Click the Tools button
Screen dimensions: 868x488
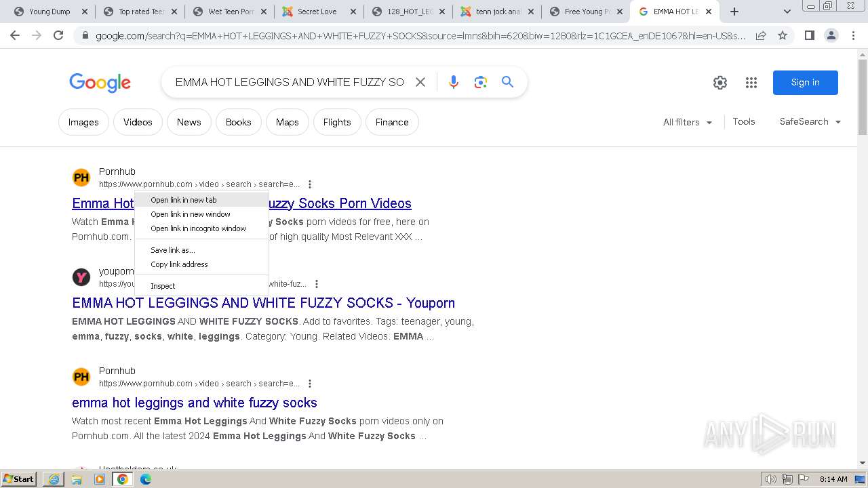[744, 122]
